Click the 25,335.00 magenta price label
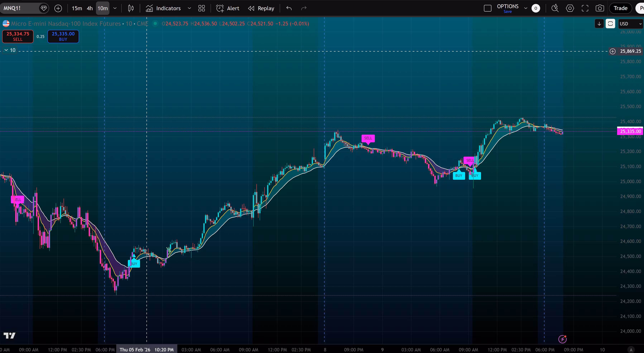The image size is (644, 353). point(630,131)
